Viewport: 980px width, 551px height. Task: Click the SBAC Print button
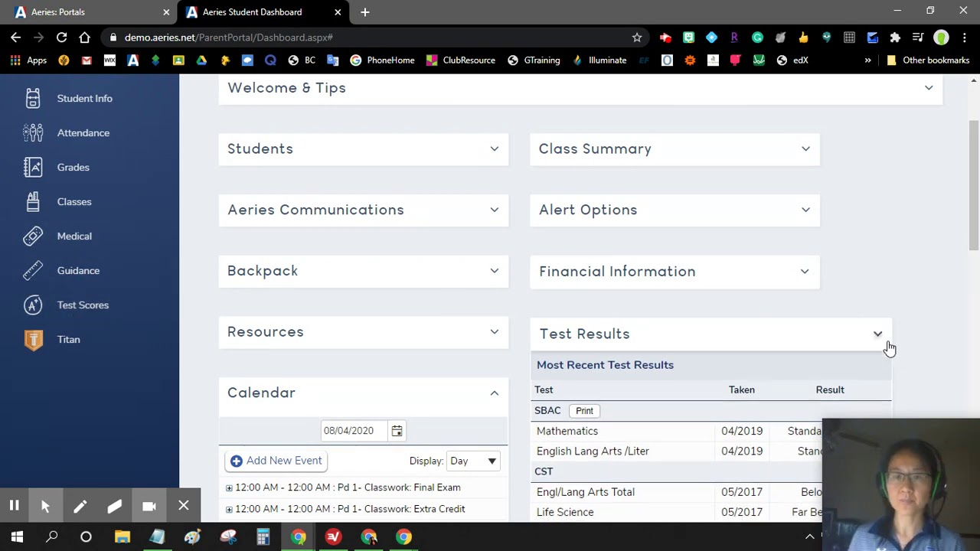(x=584, y=411)
